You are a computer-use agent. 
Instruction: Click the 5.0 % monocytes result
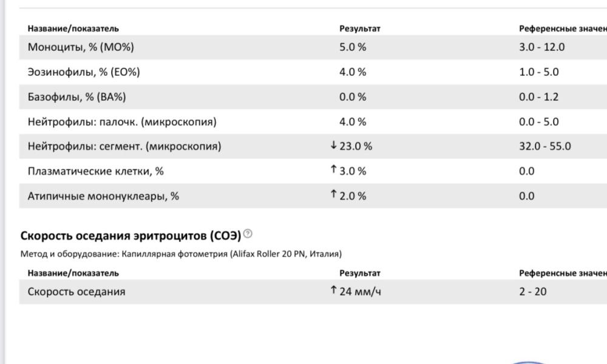tap(353, 47)
